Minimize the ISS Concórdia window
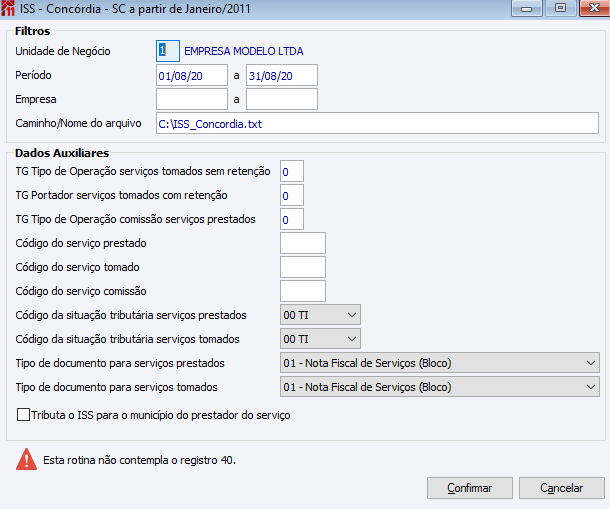The image size is (610, 509). [526, 8]
